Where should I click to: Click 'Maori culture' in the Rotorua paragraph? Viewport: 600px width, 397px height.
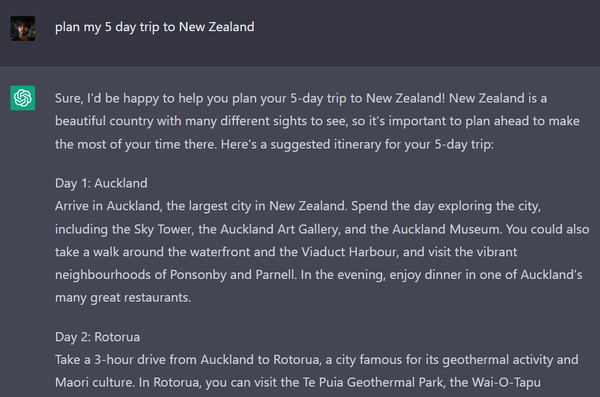(95, 382)
